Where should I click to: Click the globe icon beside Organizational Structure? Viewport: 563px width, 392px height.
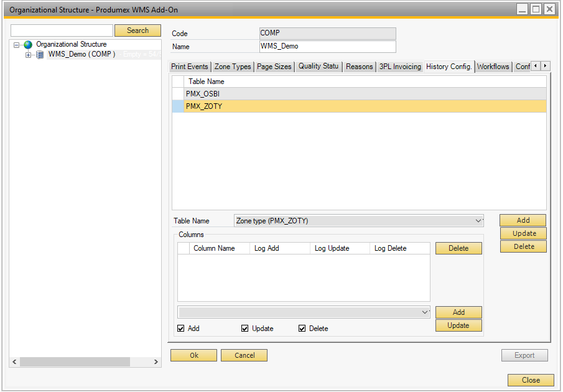tap(28, 45)
